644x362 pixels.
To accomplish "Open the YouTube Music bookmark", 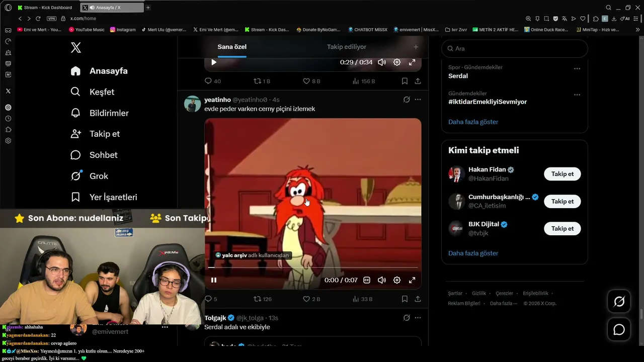I will tap(87, 30).
